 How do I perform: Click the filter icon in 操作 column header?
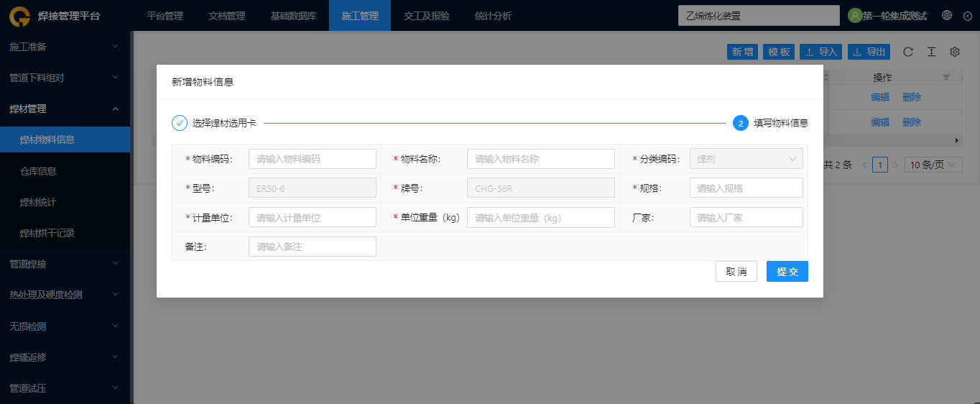pos(946,78)
